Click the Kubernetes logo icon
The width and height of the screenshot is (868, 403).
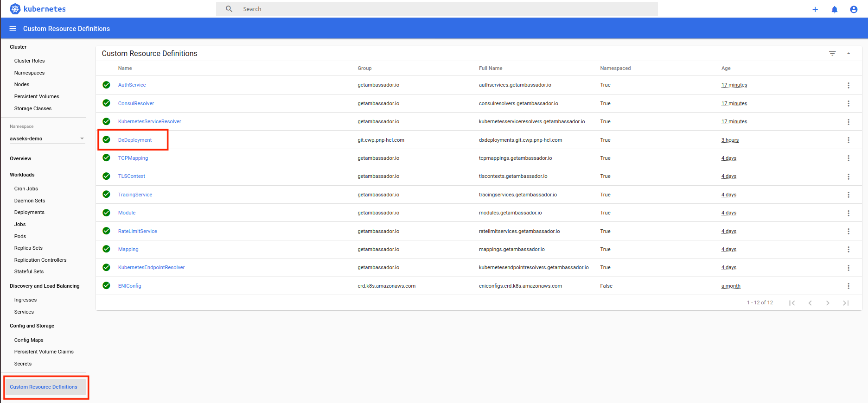point(15,9)
